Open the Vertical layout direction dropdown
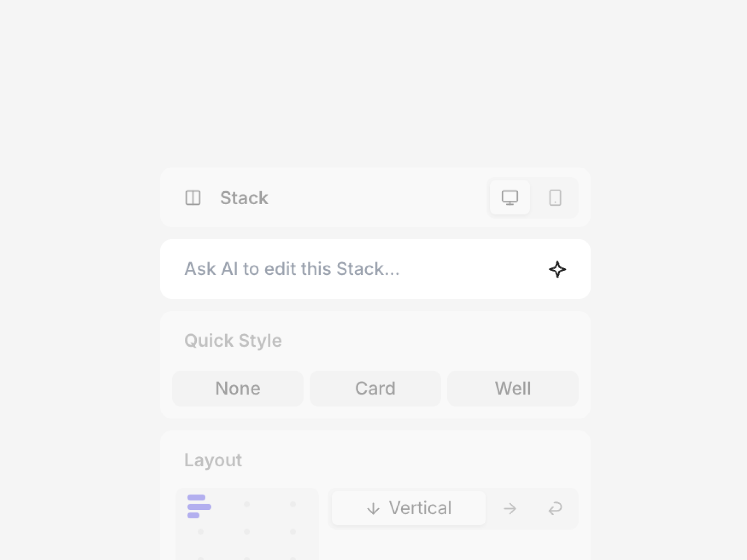Viewport: 747px width, 560px height. [408, 508]
